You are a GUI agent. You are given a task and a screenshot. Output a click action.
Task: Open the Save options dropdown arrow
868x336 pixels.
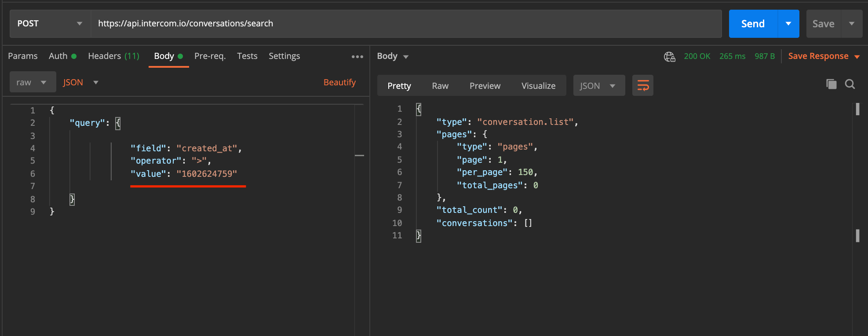point(852,24)
